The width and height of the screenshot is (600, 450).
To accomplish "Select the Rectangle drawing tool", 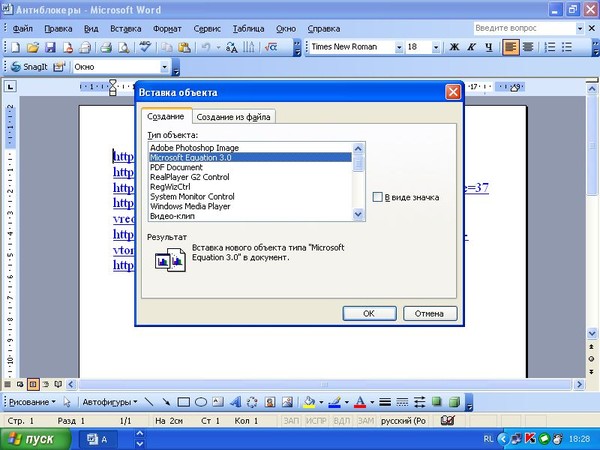I will pyautogui.click(x=183, y=402).
